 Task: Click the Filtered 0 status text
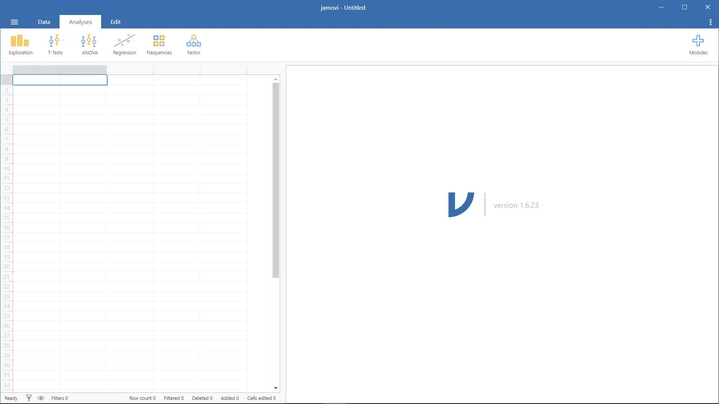click(x=174, y=398)
